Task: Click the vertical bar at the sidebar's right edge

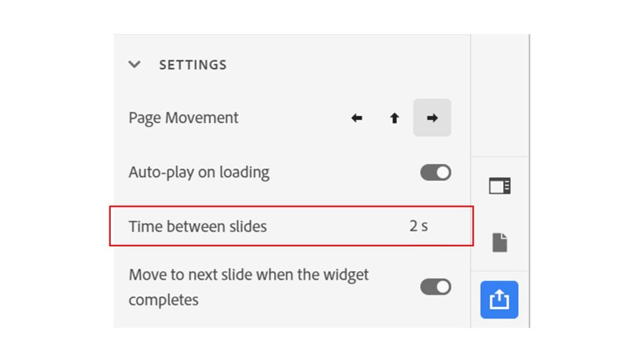Action: 529,180
